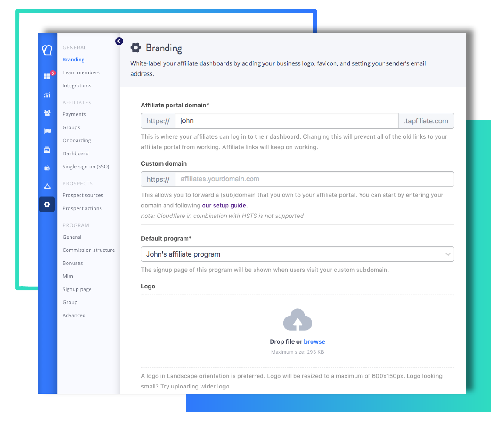Click the Custom domain input field

(314, 179)
